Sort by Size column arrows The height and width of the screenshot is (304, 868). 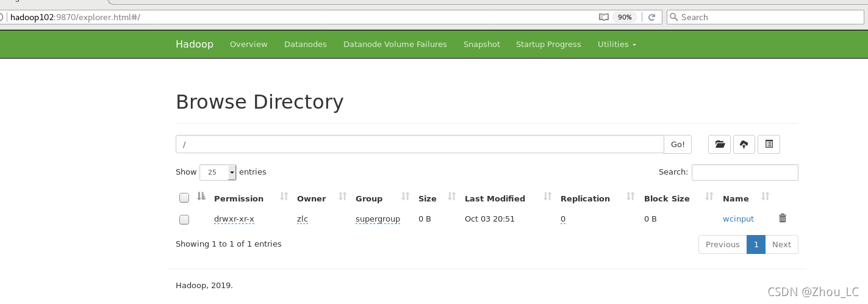pyautogui.click(x=452, y=197)
